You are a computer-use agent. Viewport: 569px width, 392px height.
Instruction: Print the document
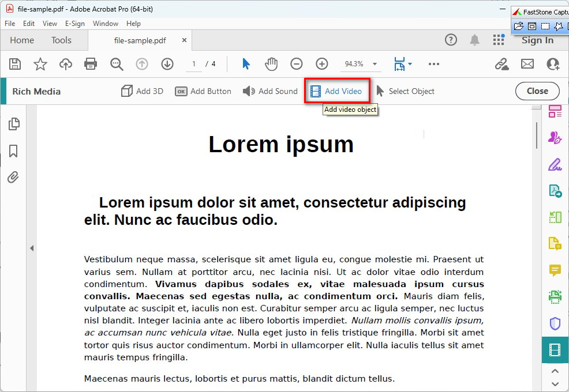[x=91, y=64]
